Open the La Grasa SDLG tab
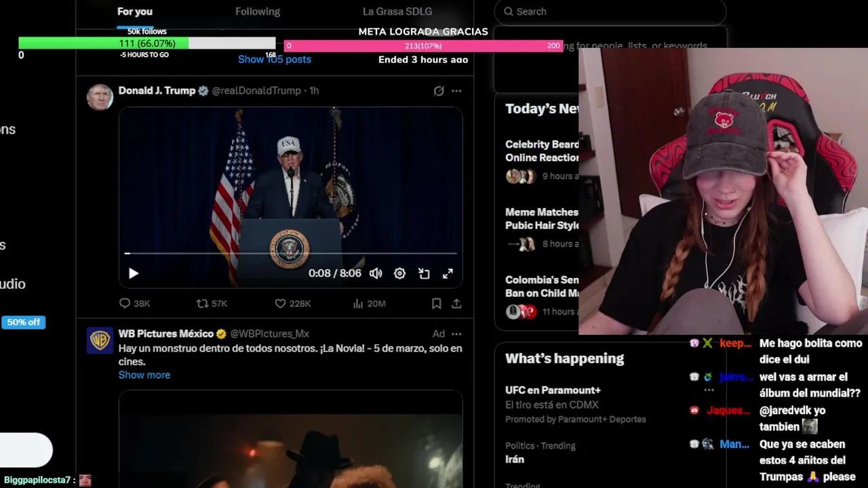 pyautogui.click(x=397, y=12)
